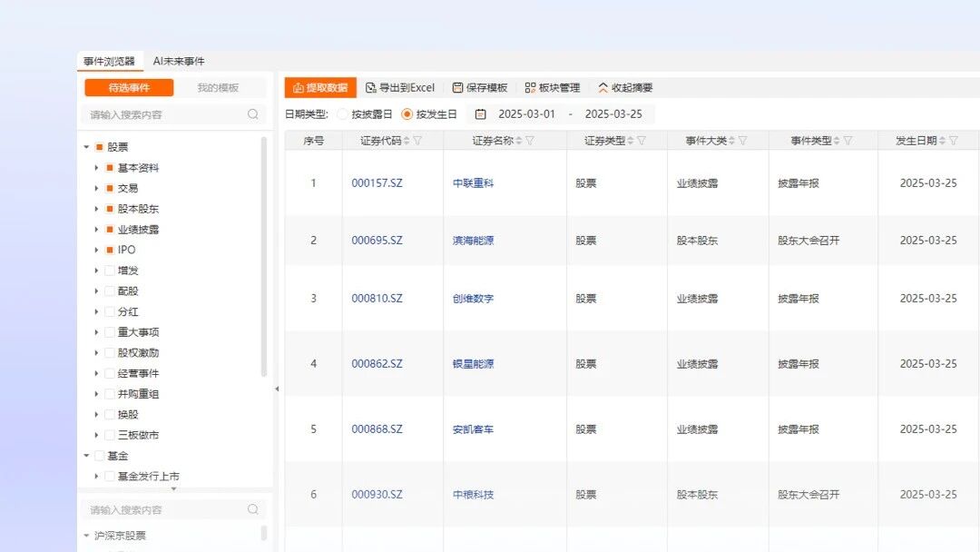Select the 我的模板 tab
Image resolution: width=980 pixels, height=552 pixels.
pos(218,87)
